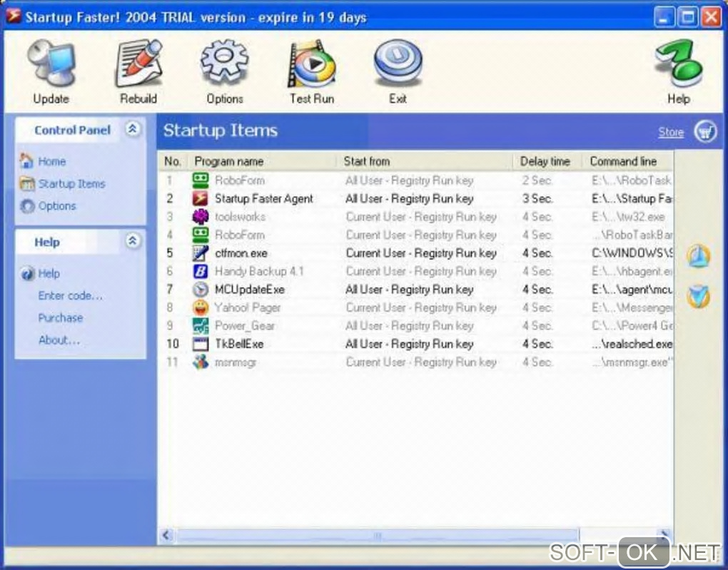
Task: Click the Home house icon in sidebar
Action: click(26, 161)
